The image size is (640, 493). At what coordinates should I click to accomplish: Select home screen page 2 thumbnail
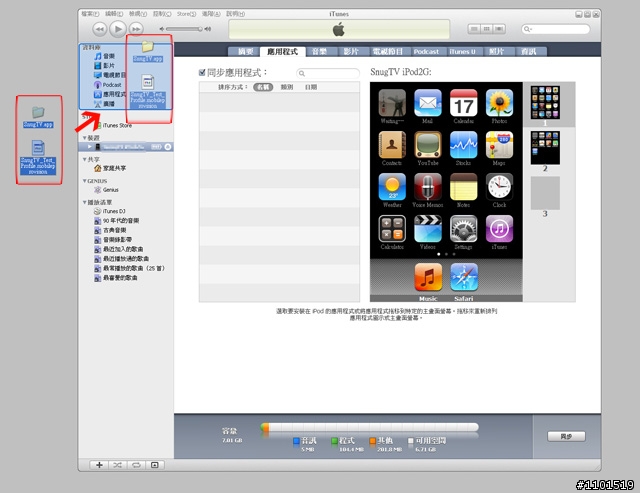point(545,148)
